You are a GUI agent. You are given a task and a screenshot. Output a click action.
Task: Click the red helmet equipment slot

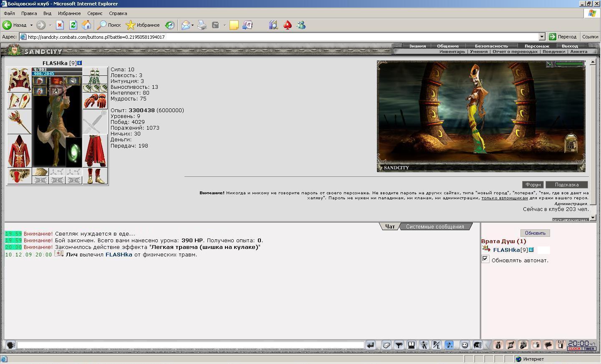point(19,80)
